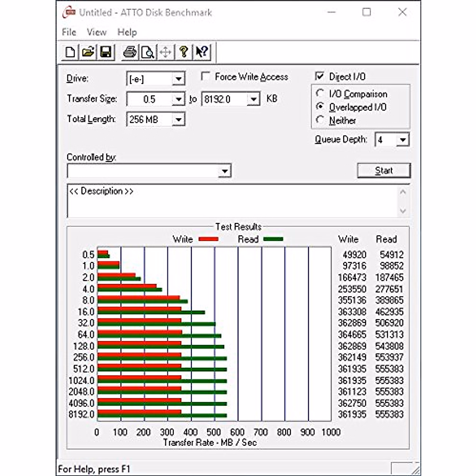This screenshot has height=476, width=476.
Task: Click the red Write legend swatch
Action: pyautogui.click(x=208, y=239)
